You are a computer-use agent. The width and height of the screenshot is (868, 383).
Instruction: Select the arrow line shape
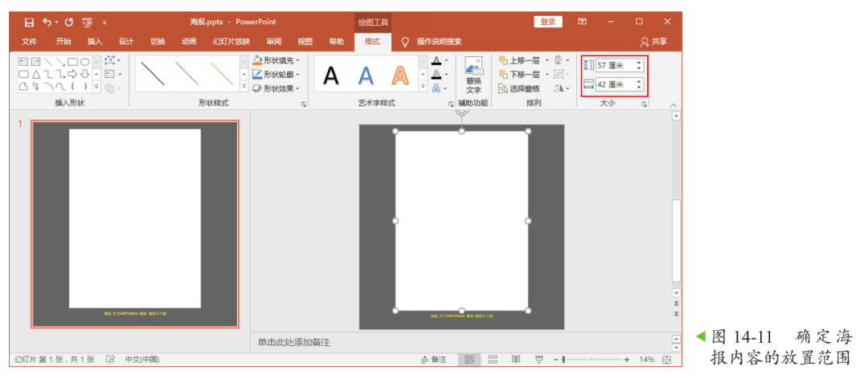coord(60,61)
